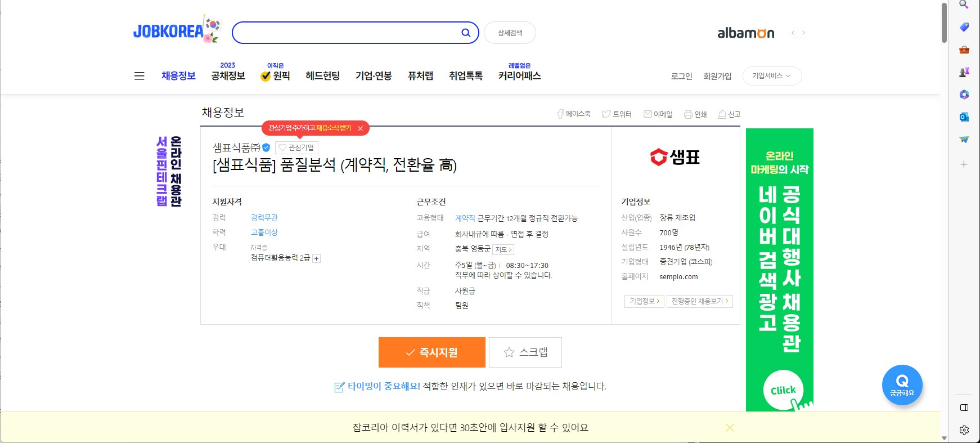Open the 취업톡톡 menu
This screenshot has height=443, width=980.
tap(466, 76)
